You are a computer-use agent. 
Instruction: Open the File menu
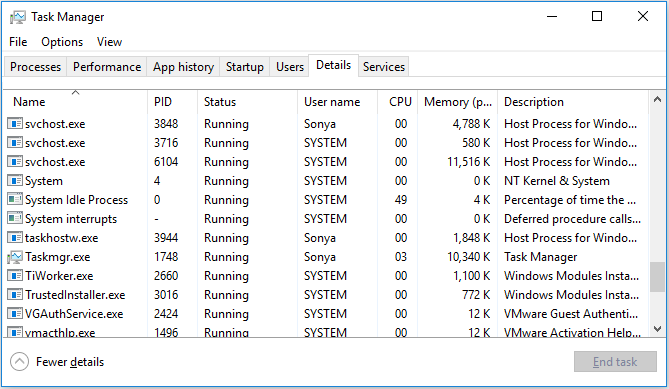coord(18,42)
